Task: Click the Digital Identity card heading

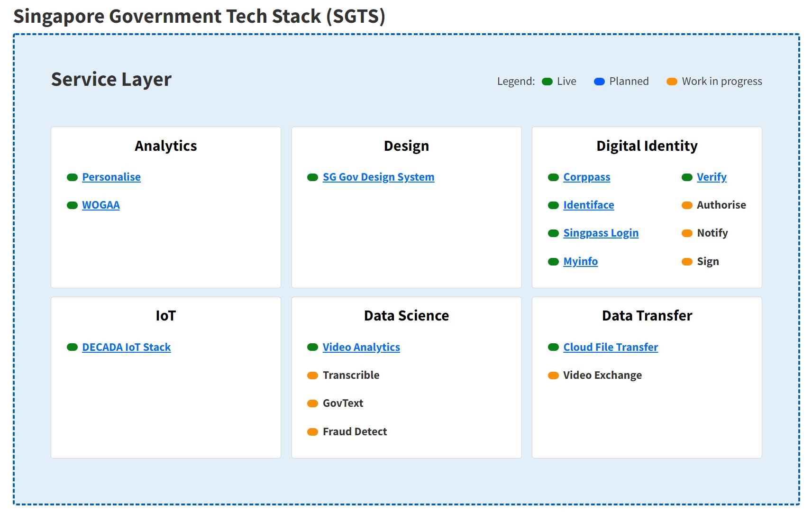Action: tap(647, 146)
